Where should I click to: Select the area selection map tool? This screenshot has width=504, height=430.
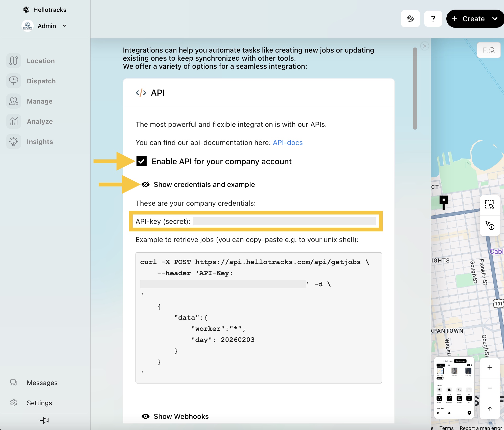pos(489,204)
